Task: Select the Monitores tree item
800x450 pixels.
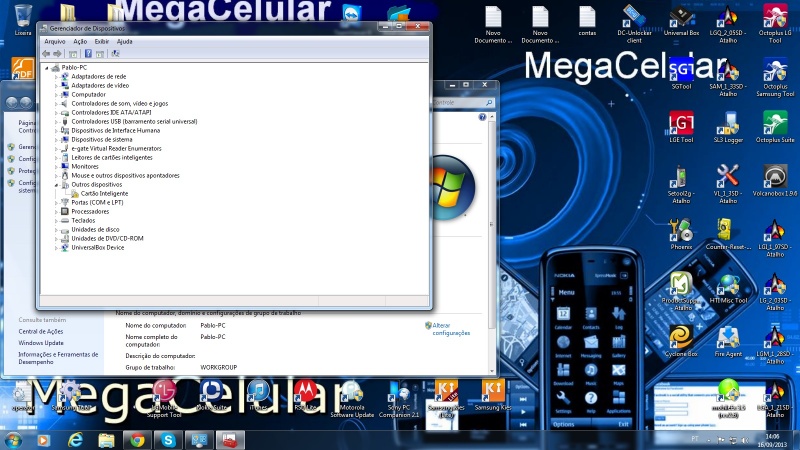Action: [85, 166]
